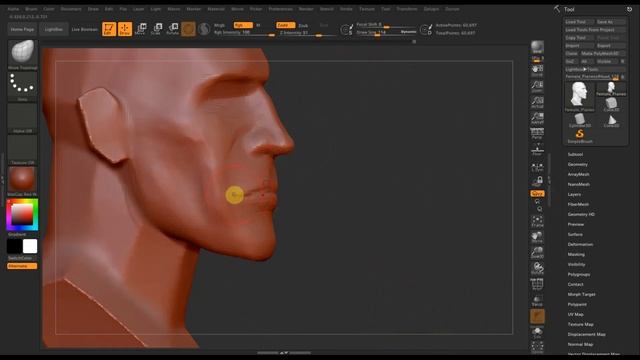
Task: Toggle the Mrgb button
Action: tap(219, 25)
